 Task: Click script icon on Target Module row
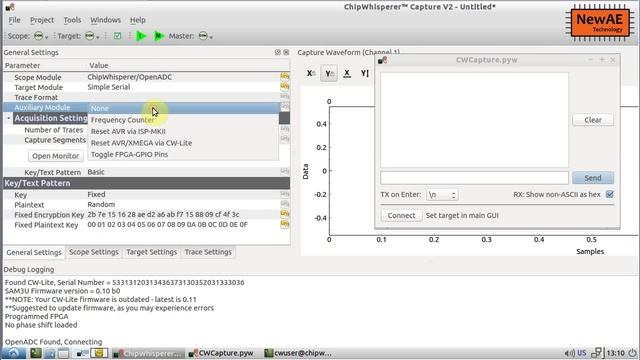pyautogui.click(x=284, y=87)
